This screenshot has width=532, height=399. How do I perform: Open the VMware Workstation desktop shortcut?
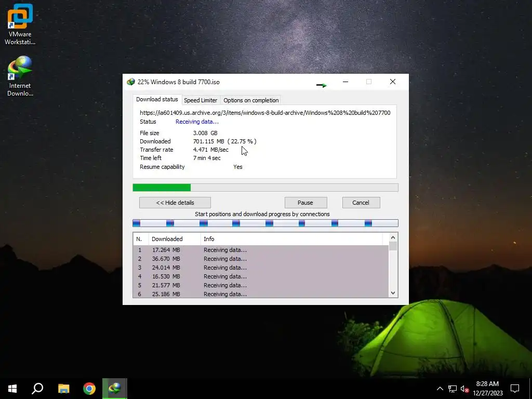tap(20, 24)
